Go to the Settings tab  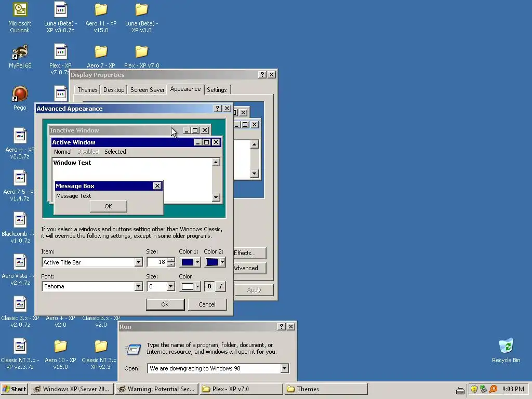point(217,90)
